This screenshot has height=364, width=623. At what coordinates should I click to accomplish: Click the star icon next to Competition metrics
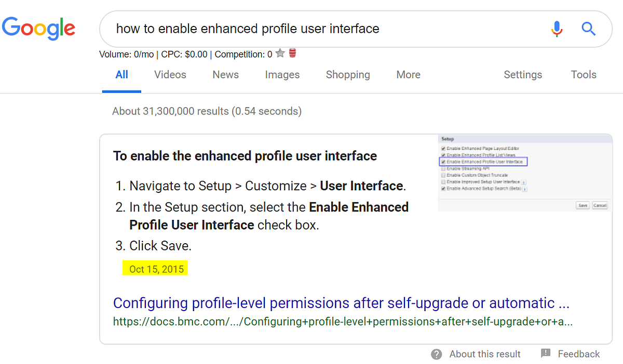click(x=280, y=53)
